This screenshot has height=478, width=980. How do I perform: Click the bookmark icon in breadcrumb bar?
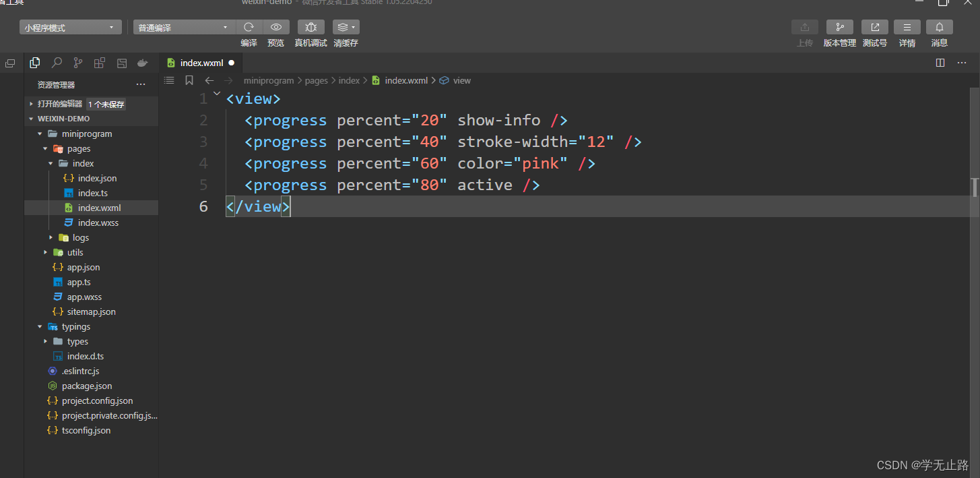(189, 80)
